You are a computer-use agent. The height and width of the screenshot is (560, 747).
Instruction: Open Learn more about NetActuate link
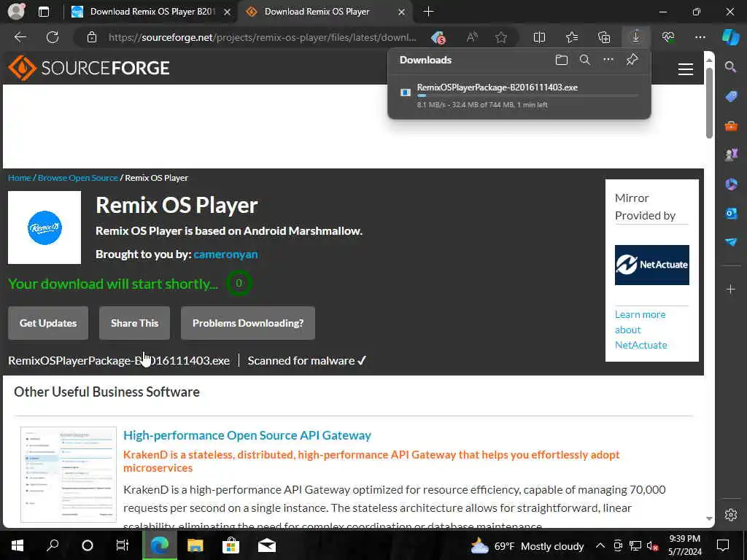[640, 330]
